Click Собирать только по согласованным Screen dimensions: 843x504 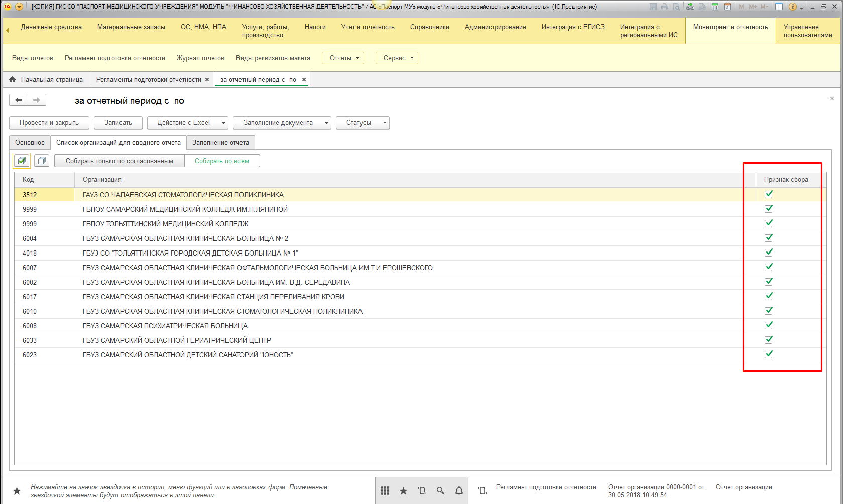pos(119,161)
